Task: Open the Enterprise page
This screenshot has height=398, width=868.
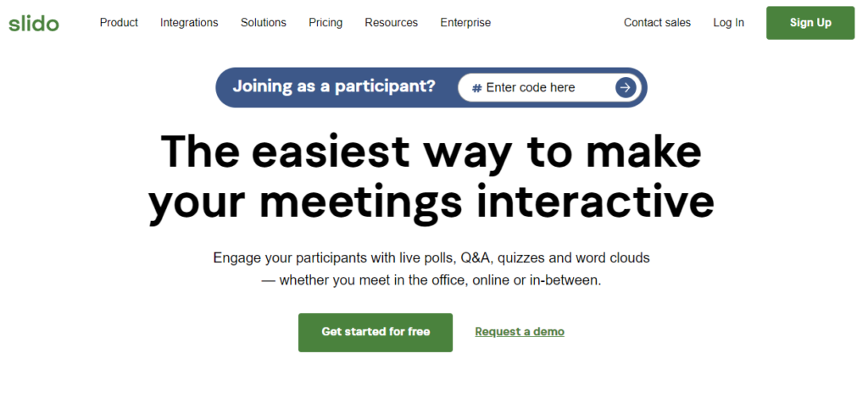Action: click(x=465, y=23)
